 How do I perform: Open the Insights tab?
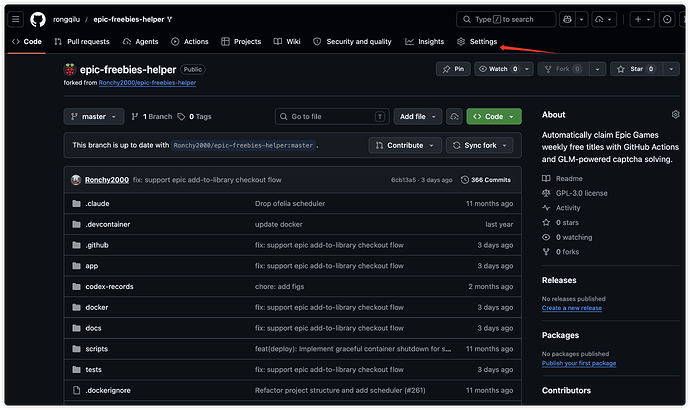click(425, 41)
